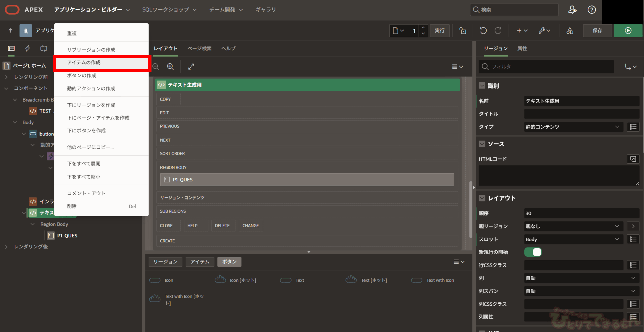Click the アイテム gallery button
Viewport: 644px width, 332px height.
tap(200, 262)
